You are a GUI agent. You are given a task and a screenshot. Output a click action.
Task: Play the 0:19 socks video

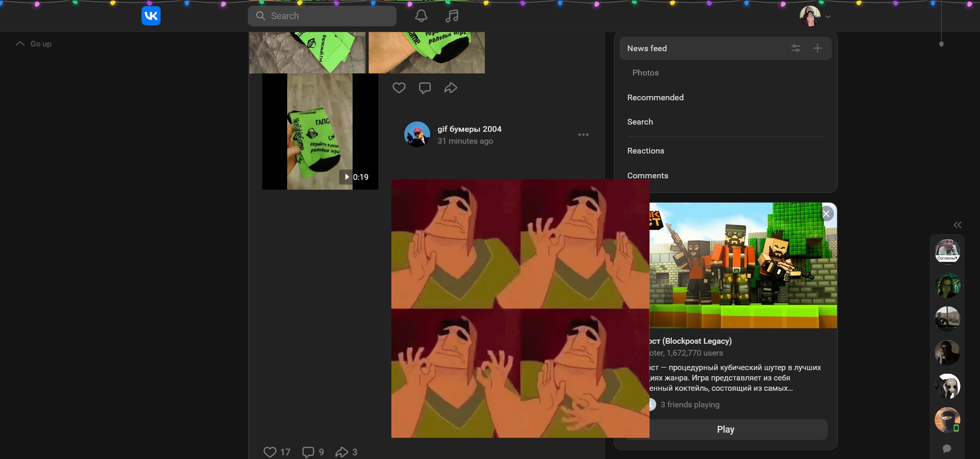tap(320, 131)
